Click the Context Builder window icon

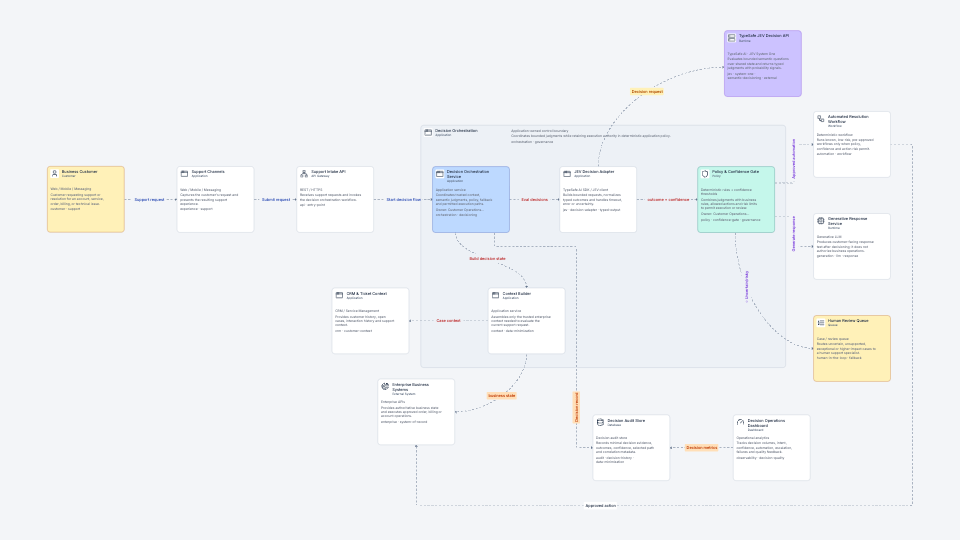coord(495,295)
